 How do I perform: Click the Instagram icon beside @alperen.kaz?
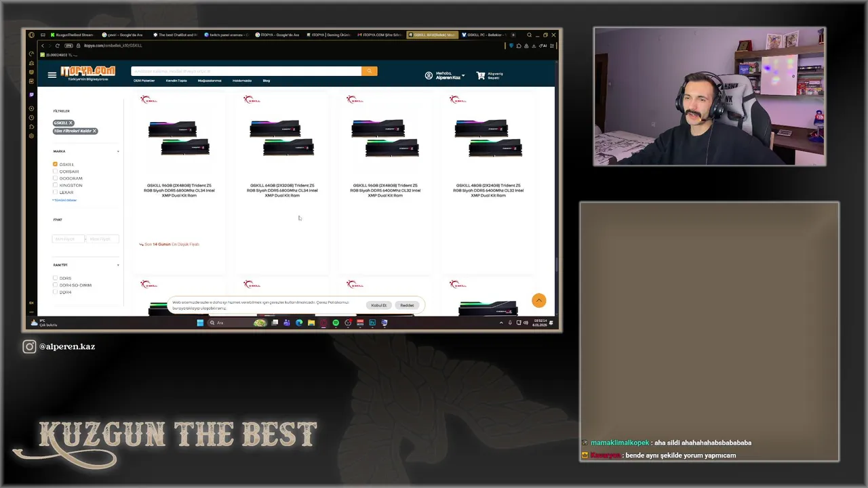click(x=29, y=346)
